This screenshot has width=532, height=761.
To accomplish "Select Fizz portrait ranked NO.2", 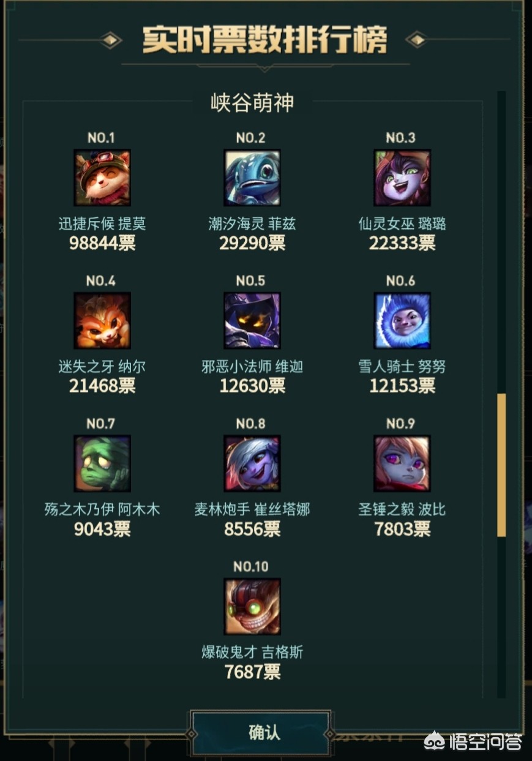I will click(252, 178).
